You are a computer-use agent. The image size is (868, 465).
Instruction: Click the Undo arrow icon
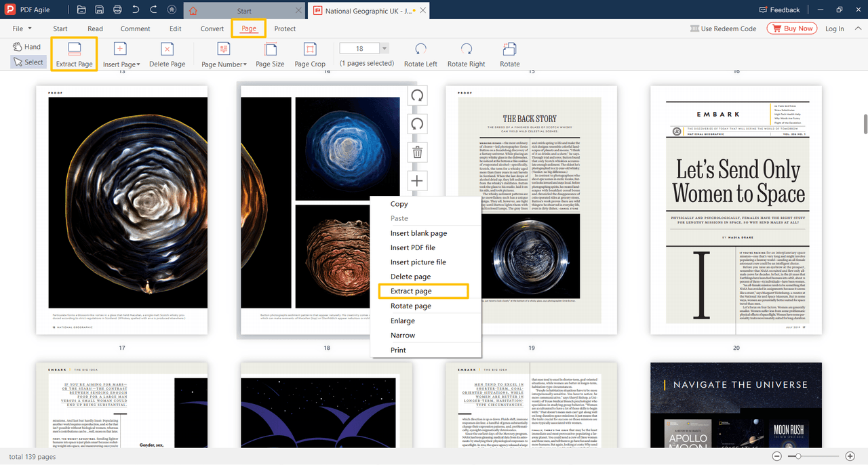[x=136, y=10]
